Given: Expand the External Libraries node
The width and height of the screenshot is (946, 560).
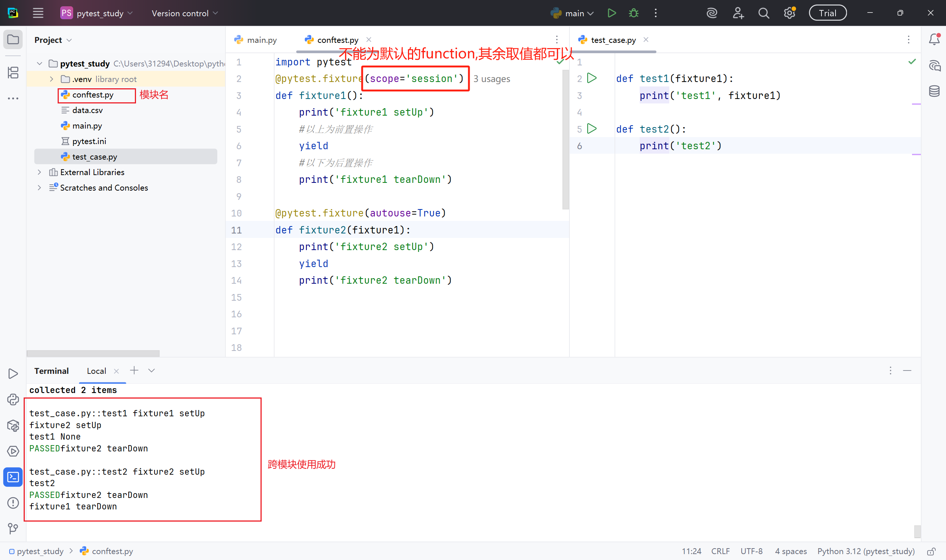Looking at the screenshot, I should [x=40, y=172].
